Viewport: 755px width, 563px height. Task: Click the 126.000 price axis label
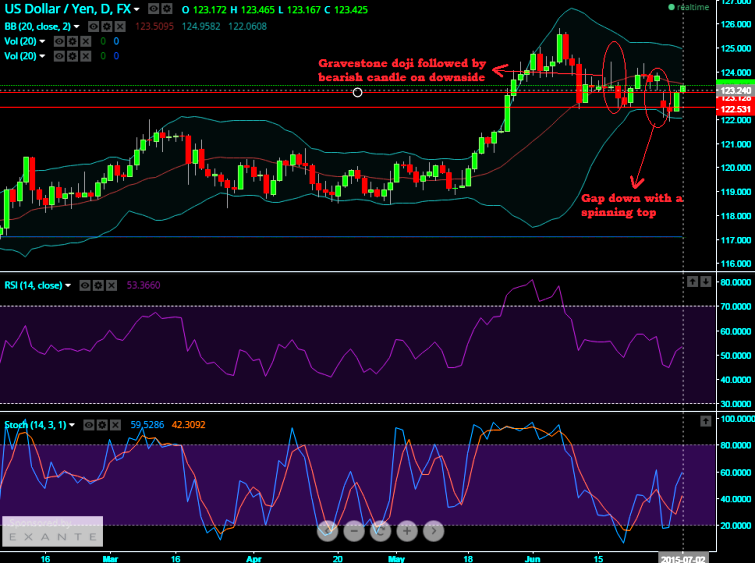[x=737, y=24]
